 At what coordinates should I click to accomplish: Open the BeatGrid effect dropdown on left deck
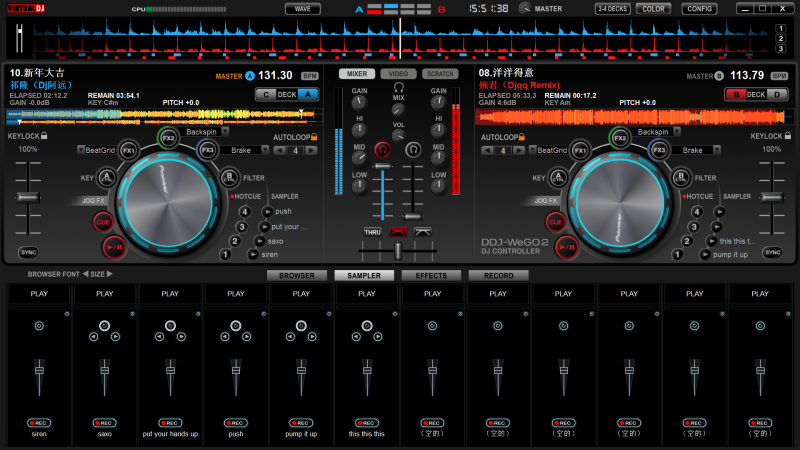(x=81, y=149)
